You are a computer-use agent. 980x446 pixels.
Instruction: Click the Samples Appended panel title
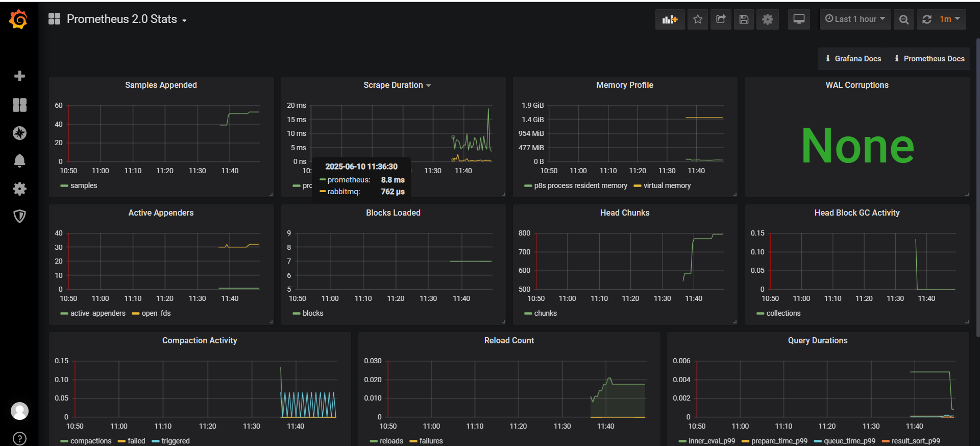point(161,85)
